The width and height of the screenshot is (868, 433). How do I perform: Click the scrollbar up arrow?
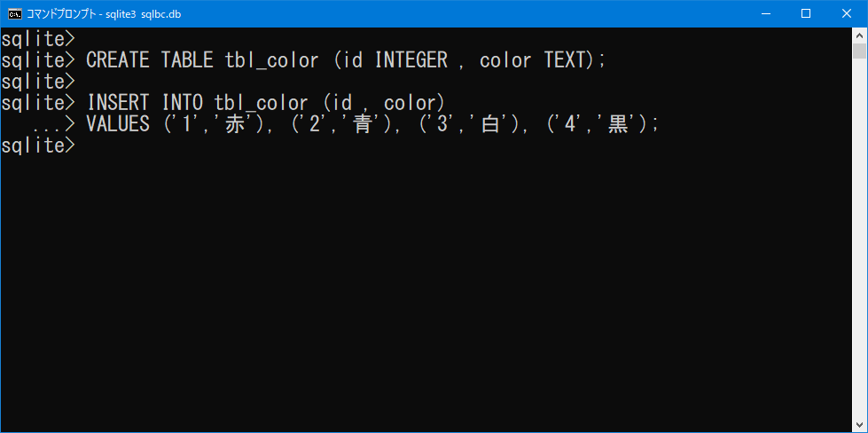pos(859,35)
